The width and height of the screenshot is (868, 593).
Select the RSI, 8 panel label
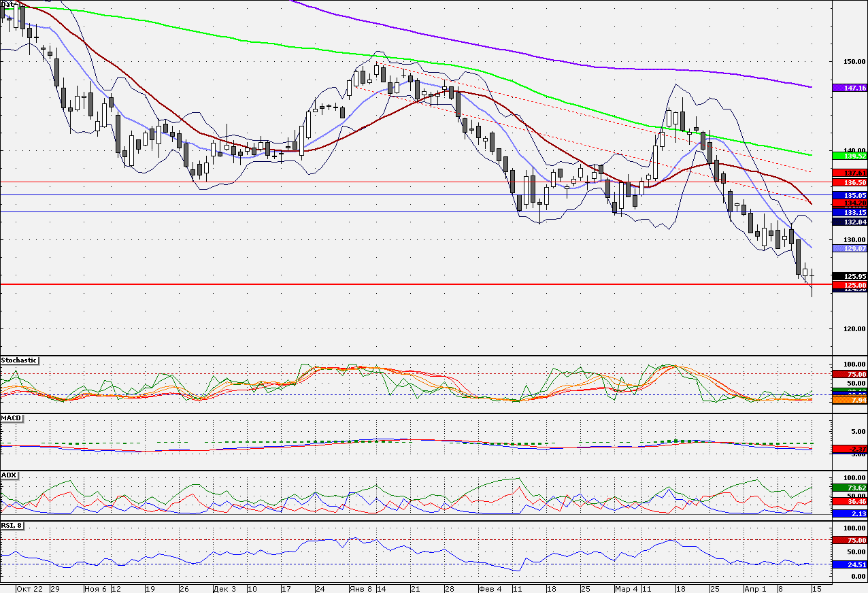point(12,526)
